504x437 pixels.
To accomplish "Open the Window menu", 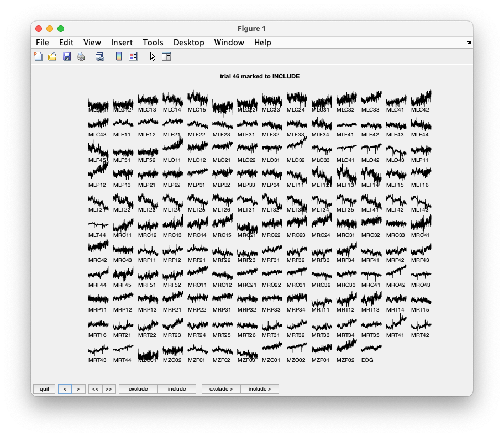I will point(229,42).
